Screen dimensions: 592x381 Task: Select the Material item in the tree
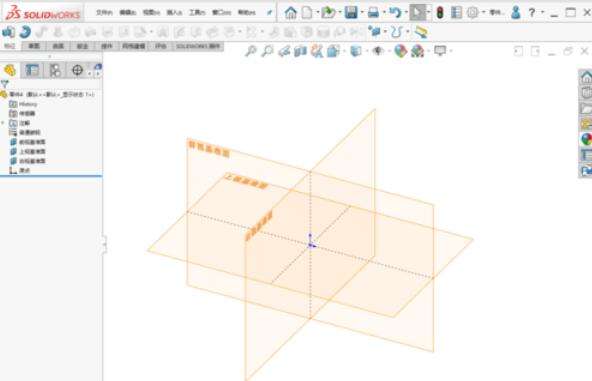click(25, 133)
